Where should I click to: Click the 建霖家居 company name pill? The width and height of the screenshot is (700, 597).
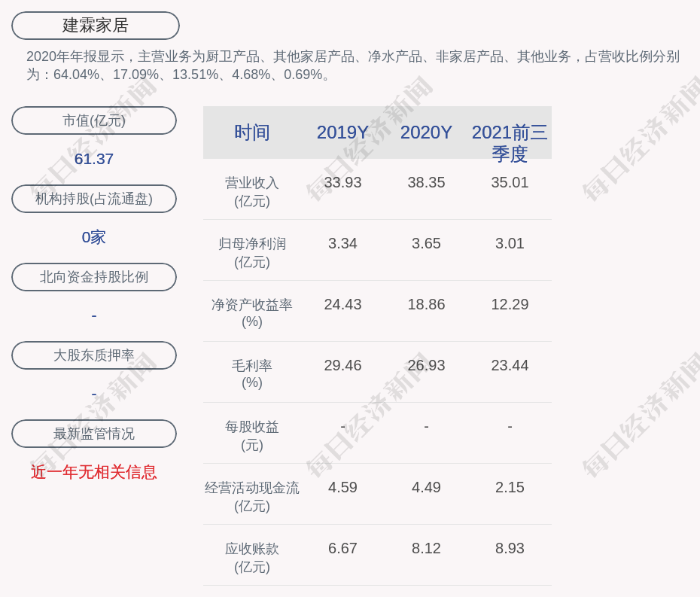96,26
